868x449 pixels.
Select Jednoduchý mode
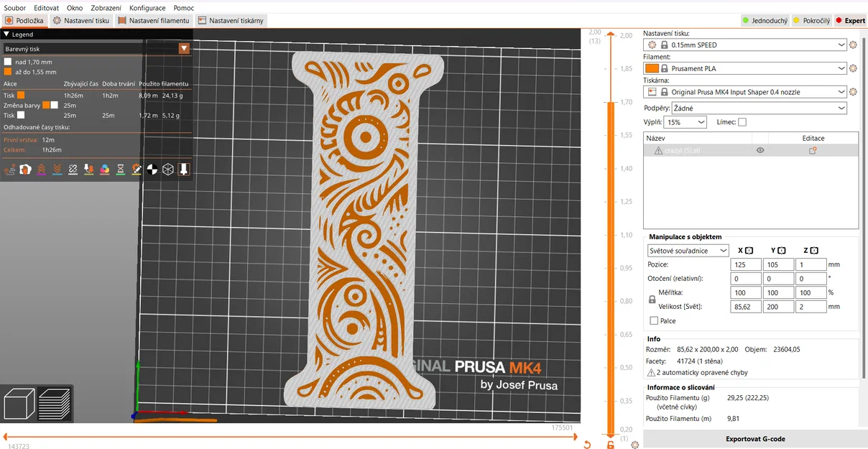click(x=765, y=21)
